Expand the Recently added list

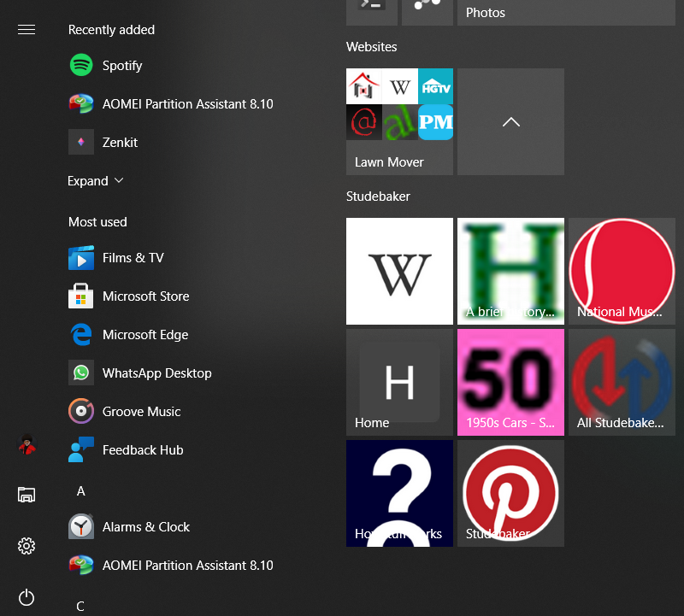[x=96, y=180]
